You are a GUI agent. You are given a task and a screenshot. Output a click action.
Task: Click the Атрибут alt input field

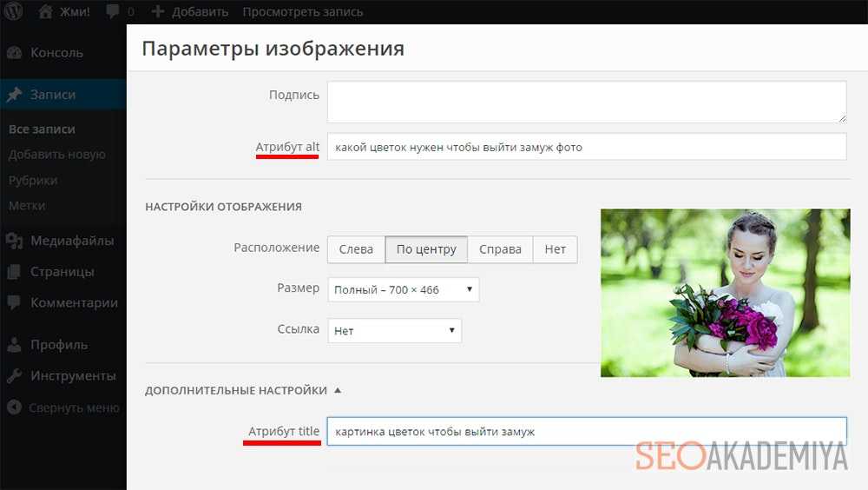pyautogui.click(x=587, y=147)
